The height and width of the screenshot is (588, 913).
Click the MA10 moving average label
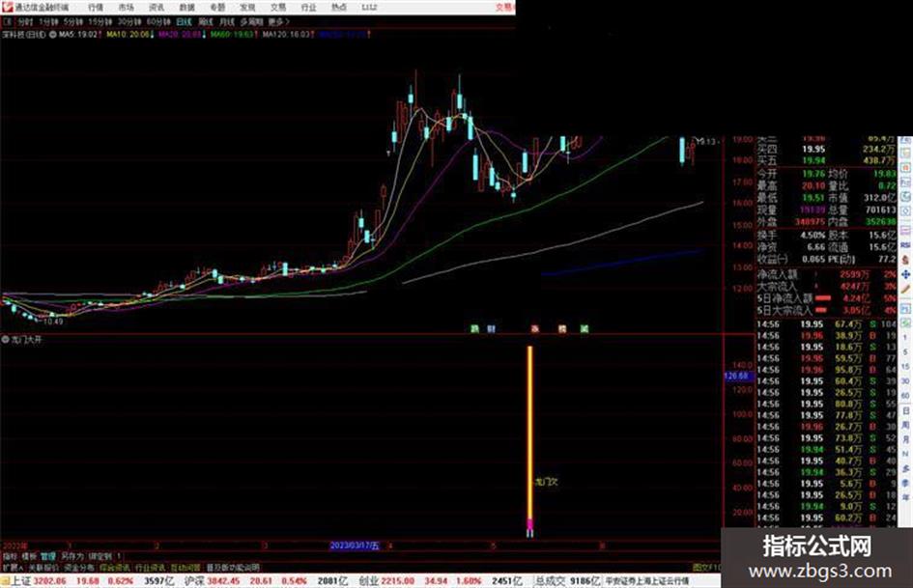pos(128,35)
